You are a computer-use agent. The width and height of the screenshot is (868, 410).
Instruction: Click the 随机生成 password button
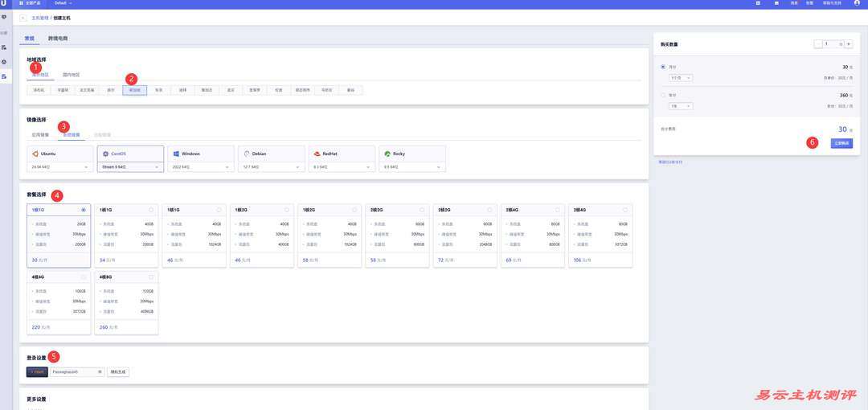[x=118, y=372]
